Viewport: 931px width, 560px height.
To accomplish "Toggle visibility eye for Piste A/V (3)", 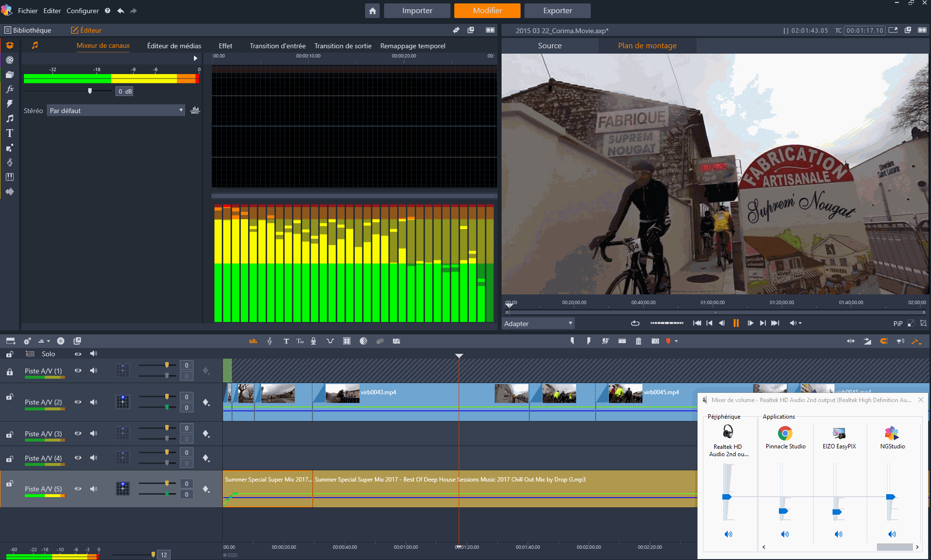I will click(x=78, y=433).
